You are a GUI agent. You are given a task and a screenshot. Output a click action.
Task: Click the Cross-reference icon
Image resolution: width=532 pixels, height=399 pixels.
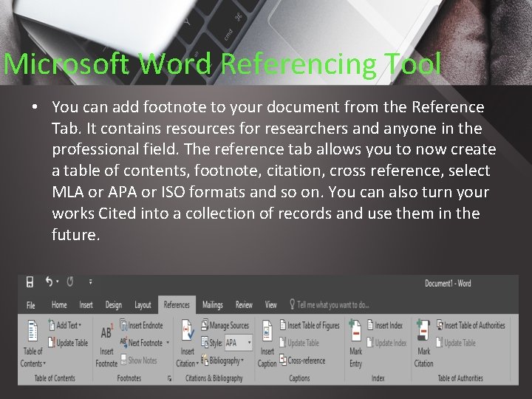click(283, 360)
